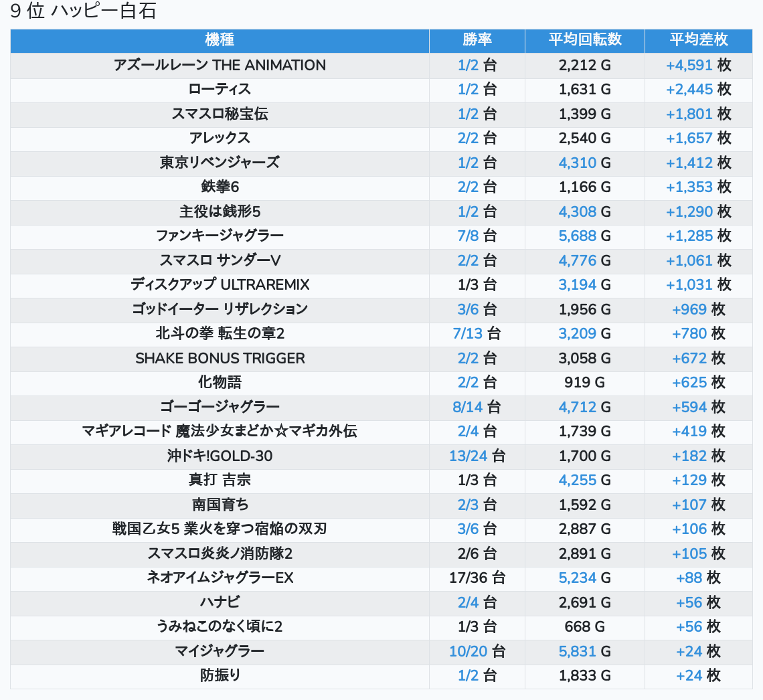Click the +1,657 枚 difference value
Image resolution: width=763 pixels, height=700 pixels.
coord(698,138)
